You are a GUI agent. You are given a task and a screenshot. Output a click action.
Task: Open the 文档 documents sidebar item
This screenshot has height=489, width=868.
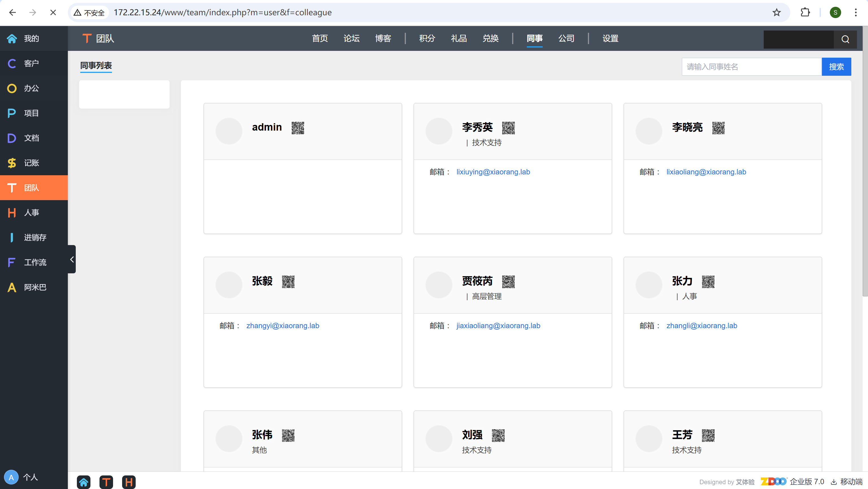pyautogui.click(x=34, y=138)
